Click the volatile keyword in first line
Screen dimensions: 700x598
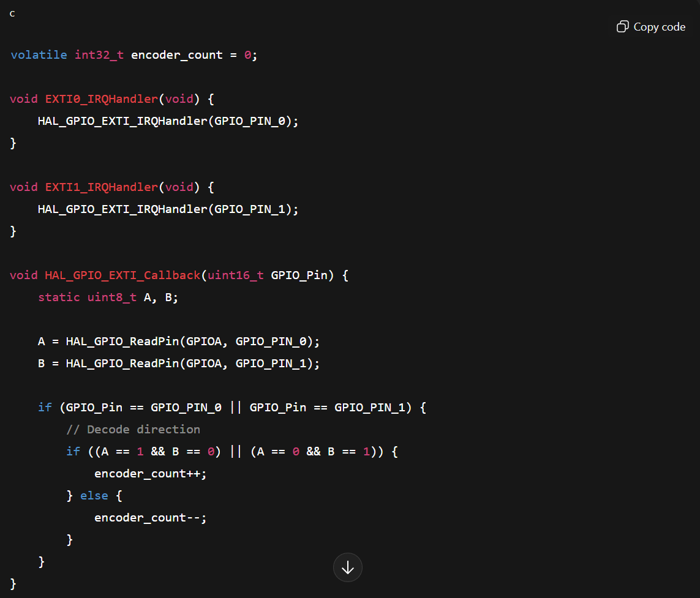tap(39, 55)
